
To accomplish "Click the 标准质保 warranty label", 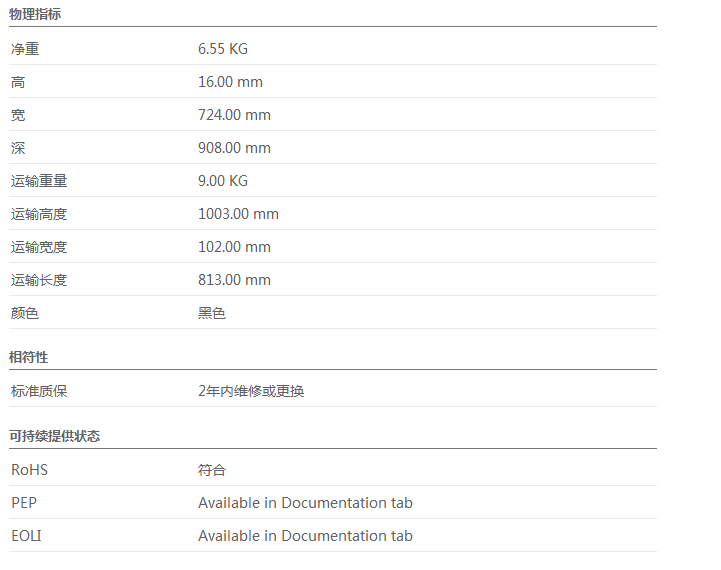I will coord(39,391).
